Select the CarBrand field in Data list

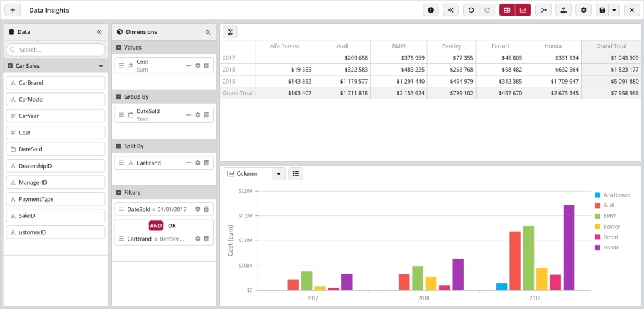pyautogui.click(x=55, y=82)
